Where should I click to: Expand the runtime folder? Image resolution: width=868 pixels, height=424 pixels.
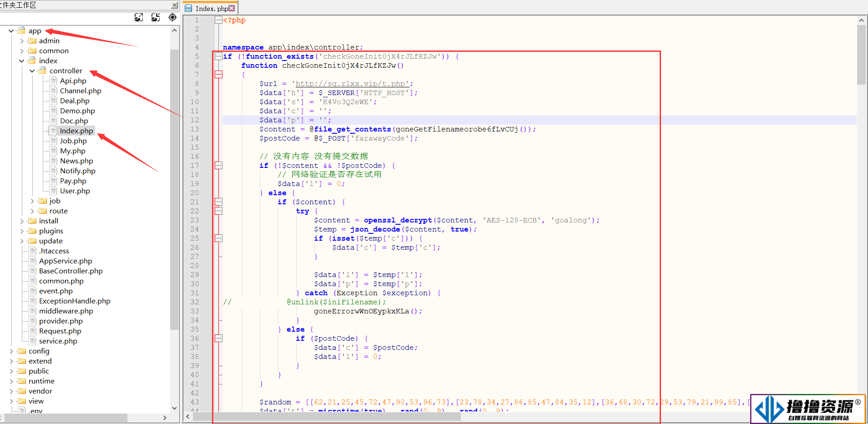pos(11,381)
